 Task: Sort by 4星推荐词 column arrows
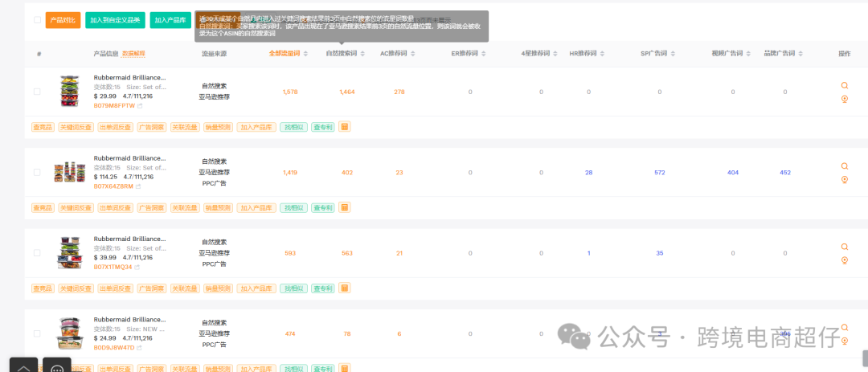555,54
